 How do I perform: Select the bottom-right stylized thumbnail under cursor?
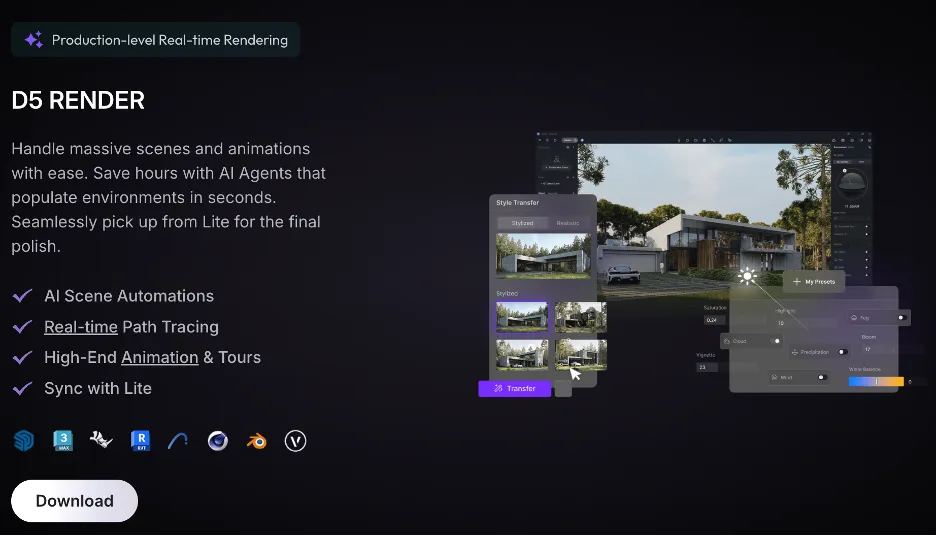click(581, 355)
